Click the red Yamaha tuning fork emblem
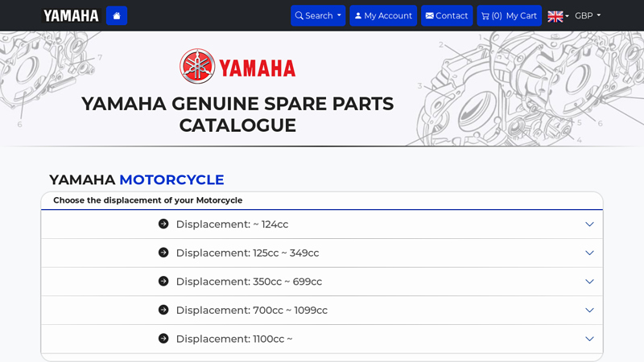This screenshot has width=644, height=362. pyautogui.click(x=197, y=66)
